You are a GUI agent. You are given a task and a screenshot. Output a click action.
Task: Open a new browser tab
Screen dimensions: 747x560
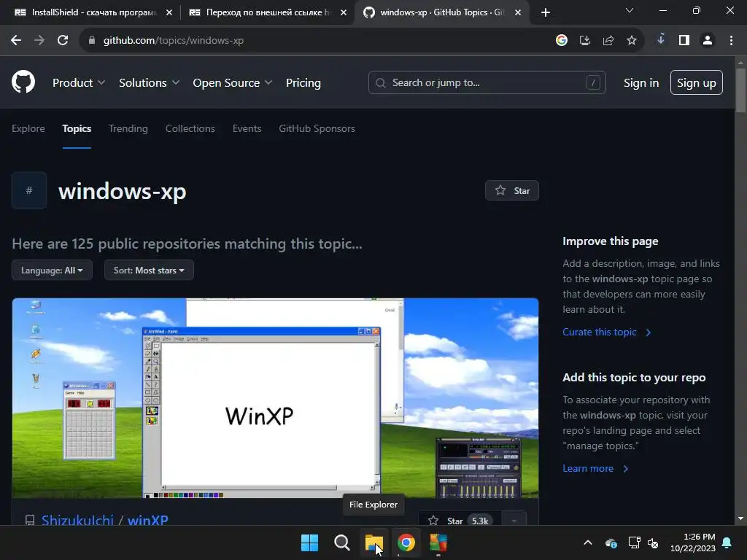[546, 12]
